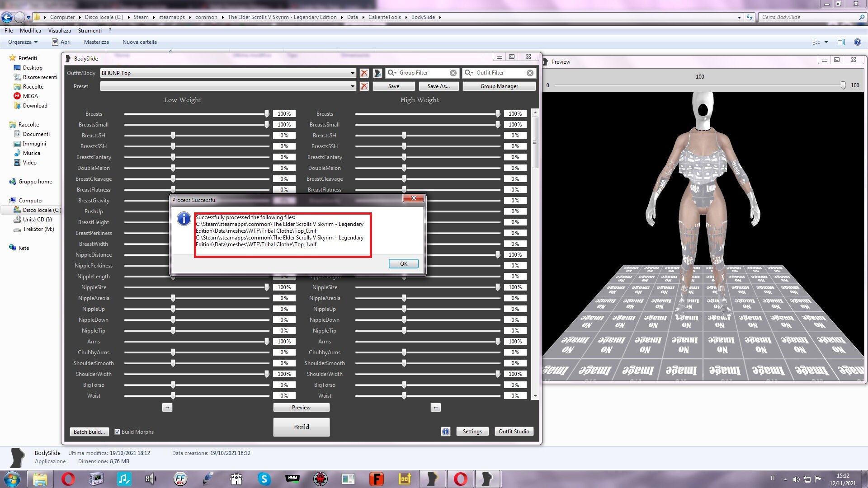Clear the Outfit Filter search field
868x488 pixels.
tap(530, 73)
